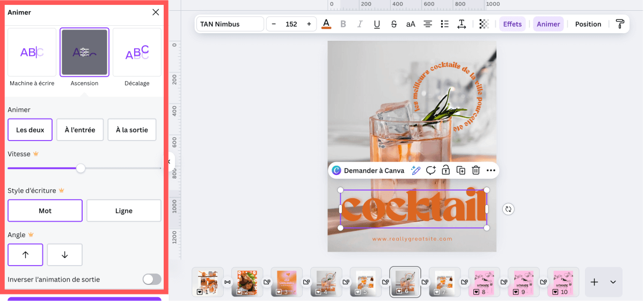Select page 10 thumbnail
Viewport: 644px width, 301px height.
[x=563, y=282]
